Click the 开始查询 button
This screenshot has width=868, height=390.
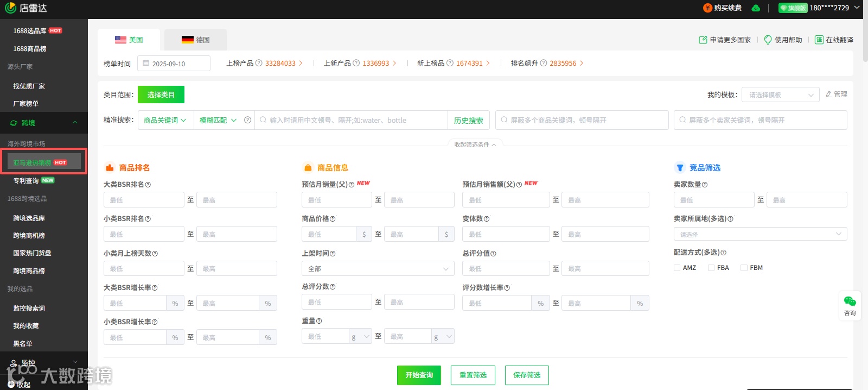419,375
